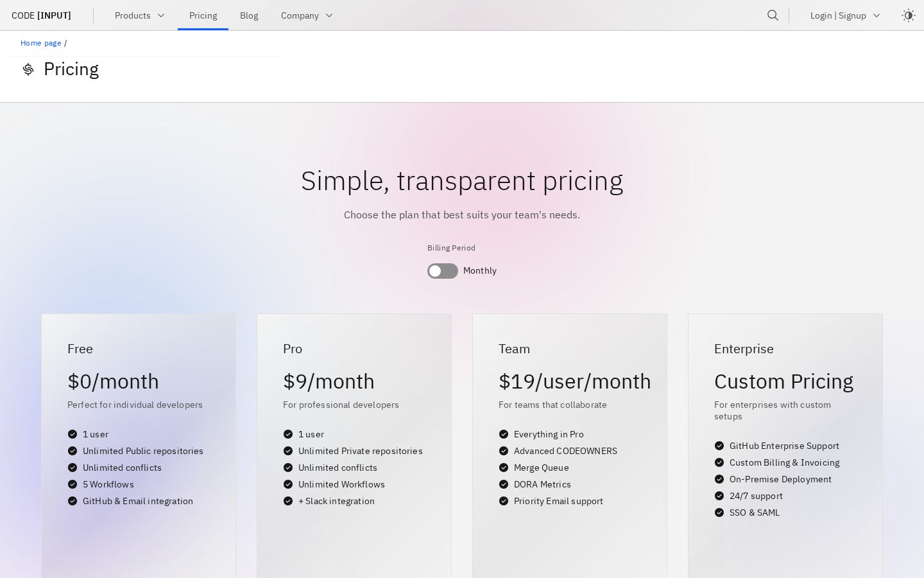Viewport: 924px width, 578px height.
Task: Open the search icon in header
Action: click(773, 15)
